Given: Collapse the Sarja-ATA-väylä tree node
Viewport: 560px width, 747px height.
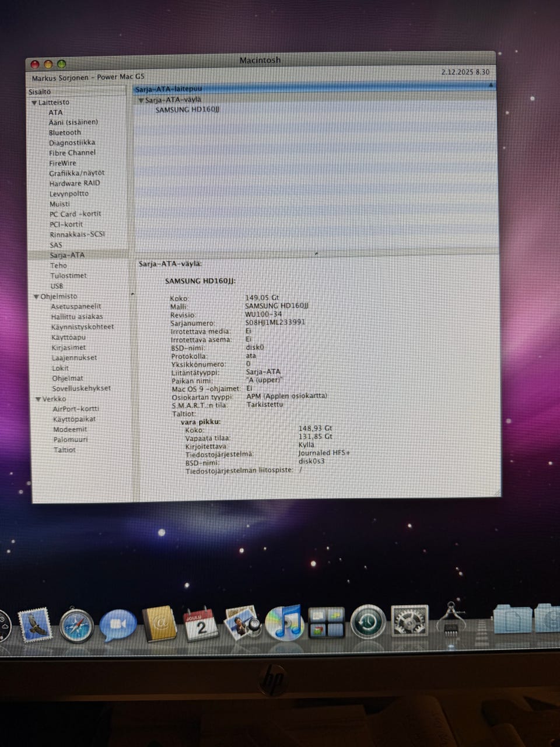Looking at the screenshot, I should [x=141, y=100].
